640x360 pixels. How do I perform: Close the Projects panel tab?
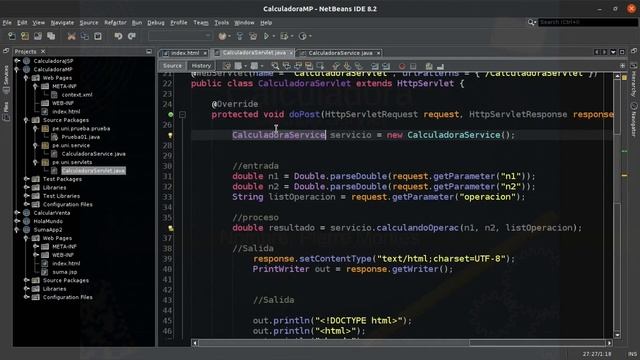pos(43,51)
